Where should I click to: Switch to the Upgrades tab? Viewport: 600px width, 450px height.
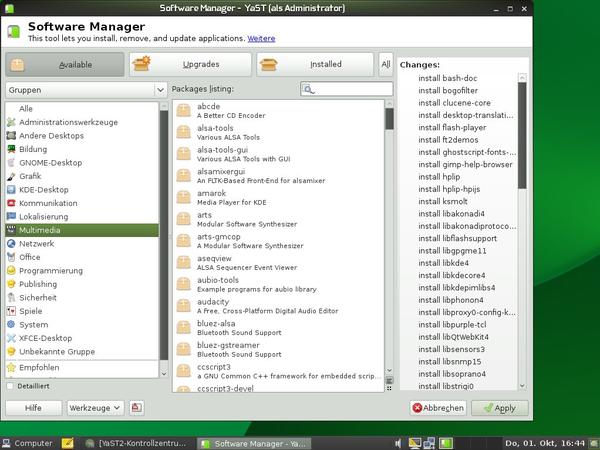pyautogui.click(x=190, y=64)
